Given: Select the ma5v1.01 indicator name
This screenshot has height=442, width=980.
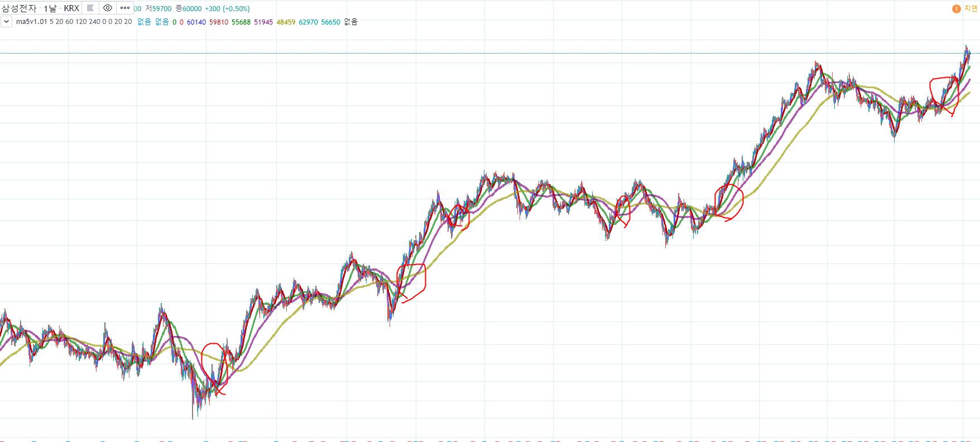Looking at the screenshot, I should pos(32,22).
